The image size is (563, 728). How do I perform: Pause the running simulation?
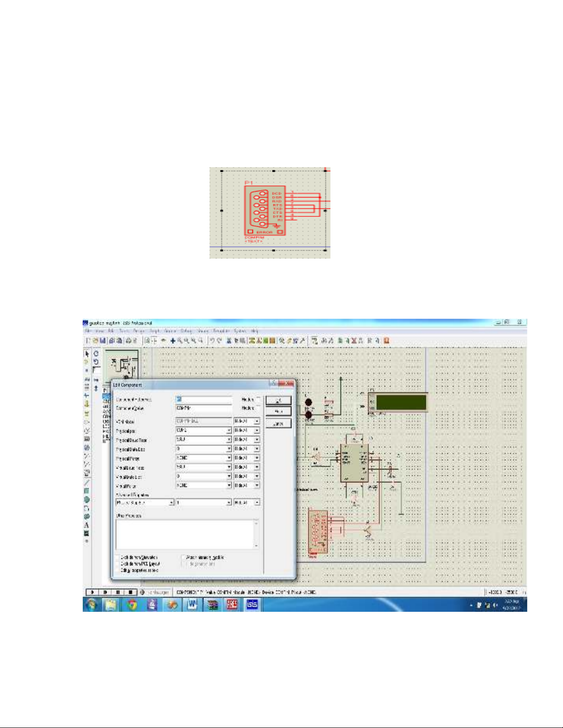[118, 593]
